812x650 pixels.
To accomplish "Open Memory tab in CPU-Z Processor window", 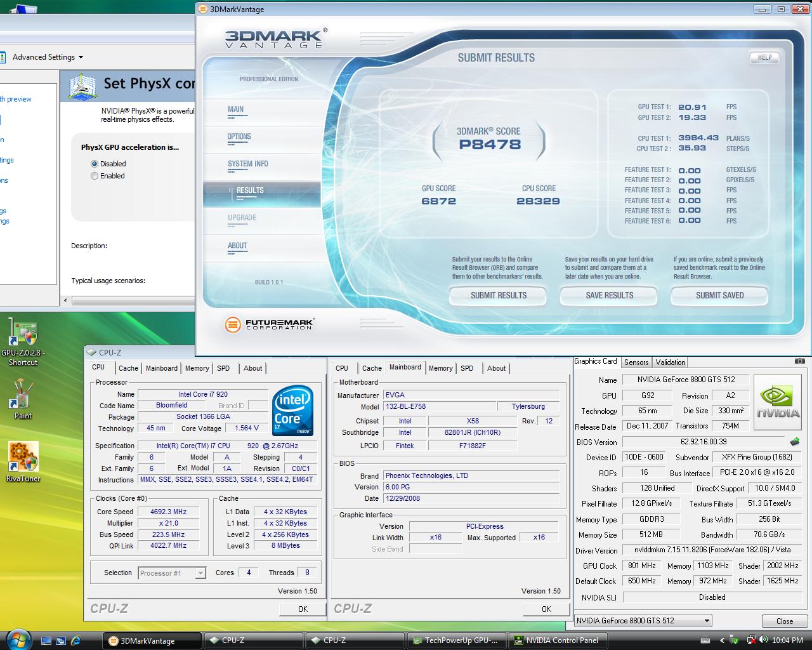I will 197,368.
